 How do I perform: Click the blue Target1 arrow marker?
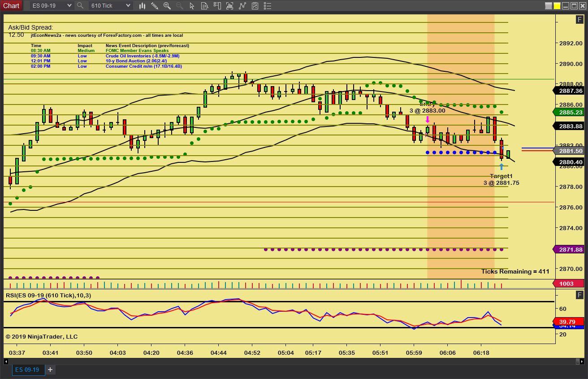click(501, 167)
